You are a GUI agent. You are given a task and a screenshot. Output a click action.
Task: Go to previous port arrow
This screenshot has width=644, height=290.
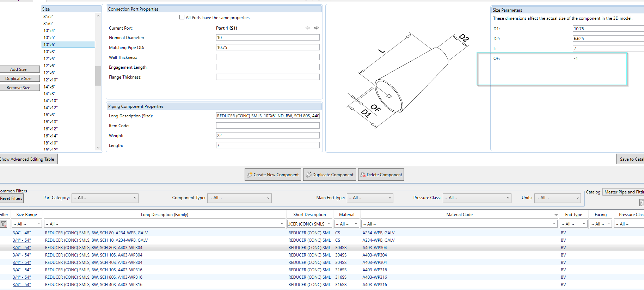point(308,28)
